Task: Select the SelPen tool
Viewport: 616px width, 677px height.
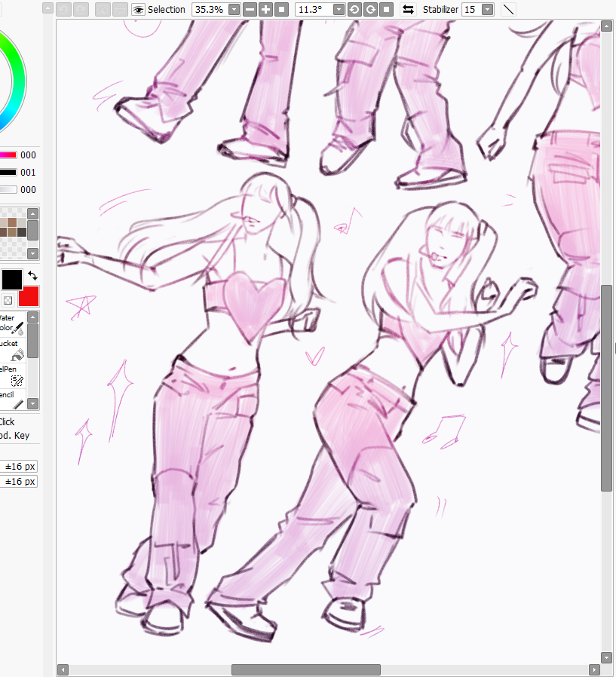Action: coord(11,375)
